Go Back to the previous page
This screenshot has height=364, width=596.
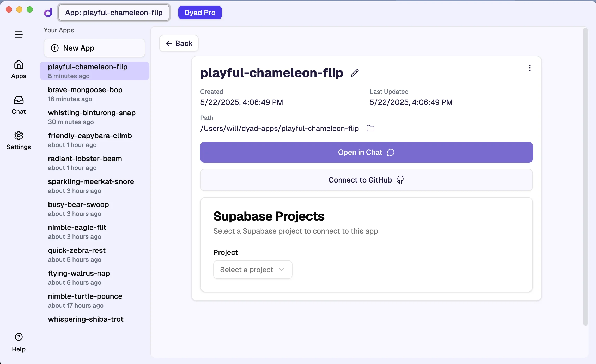click(179, 43)
